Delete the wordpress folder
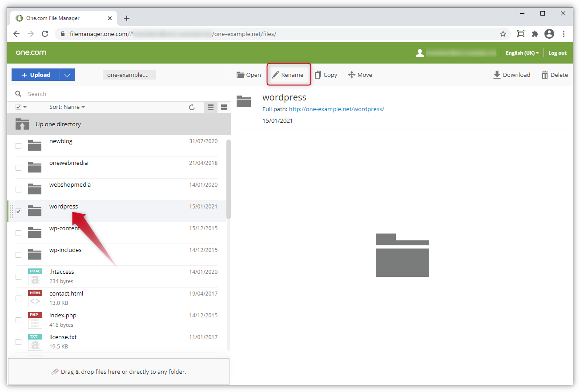This screenshot has height=392, width=580. 554,74
